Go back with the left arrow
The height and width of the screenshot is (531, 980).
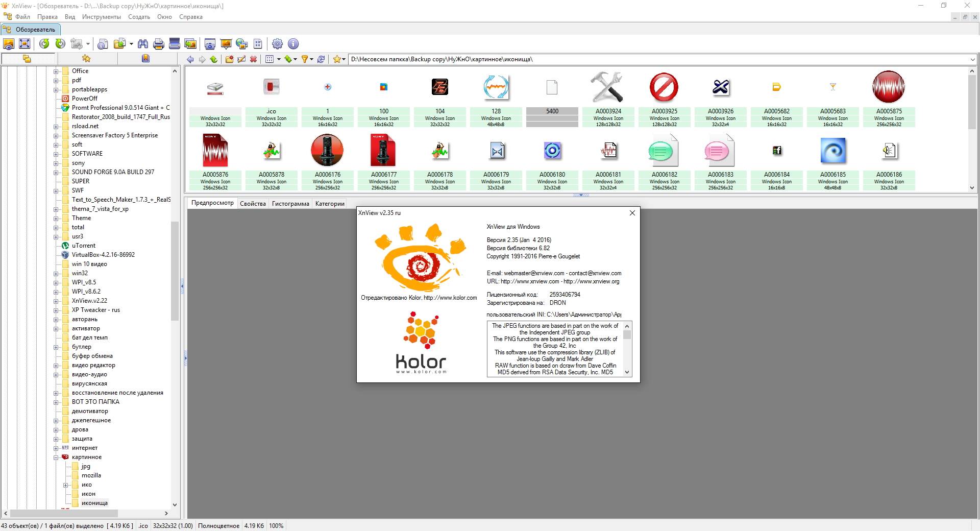(x=190, y=59)
